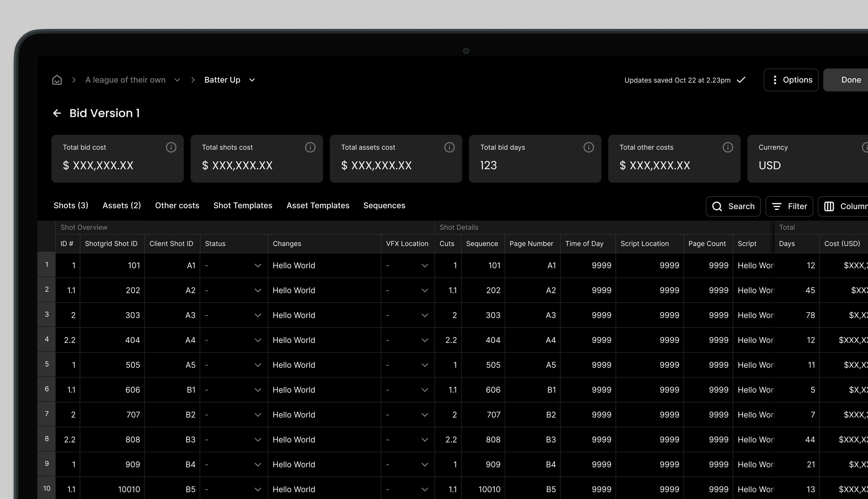
Task: Click the three-dot Options icon
Action: tap(775, 80)
